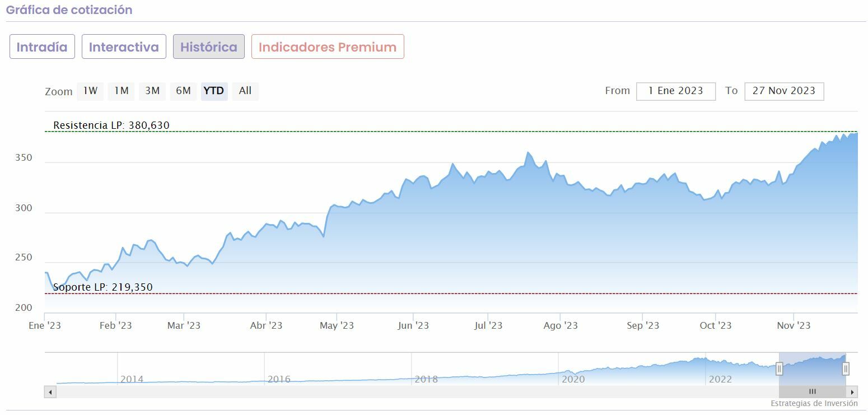Select the 6M zoom range
The height and width of the screenshot is (415, 868).
click(183, 91)
